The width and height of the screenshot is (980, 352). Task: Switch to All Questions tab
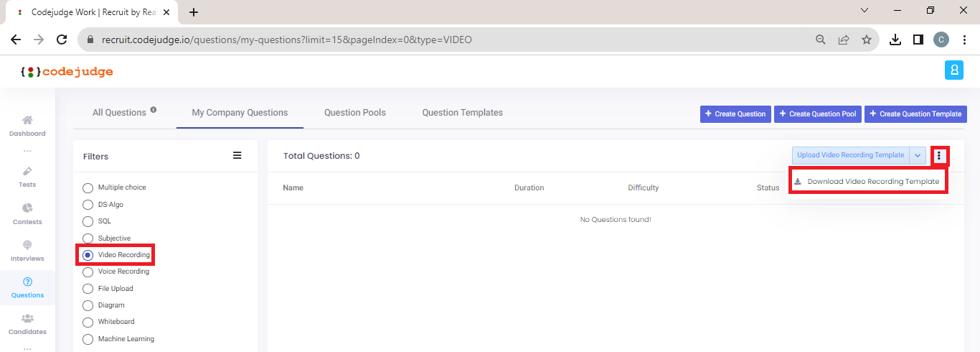[119, 113]
